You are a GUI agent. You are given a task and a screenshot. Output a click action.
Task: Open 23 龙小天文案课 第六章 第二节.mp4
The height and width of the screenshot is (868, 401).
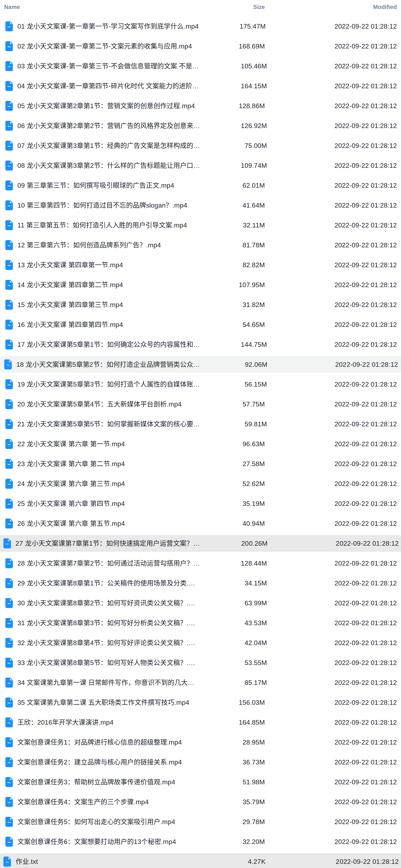tap(71, 464)
